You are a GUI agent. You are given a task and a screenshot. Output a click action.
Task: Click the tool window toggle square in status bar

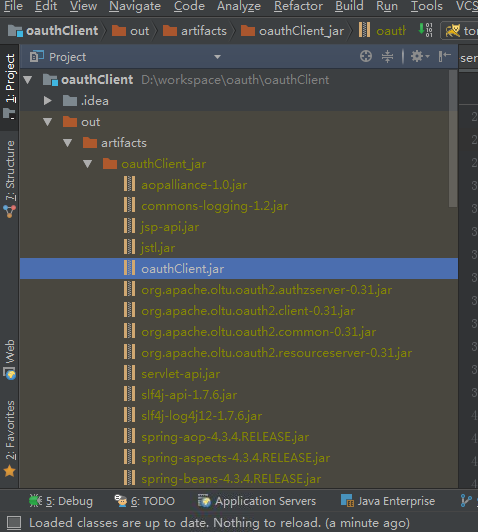pos(14,523)
